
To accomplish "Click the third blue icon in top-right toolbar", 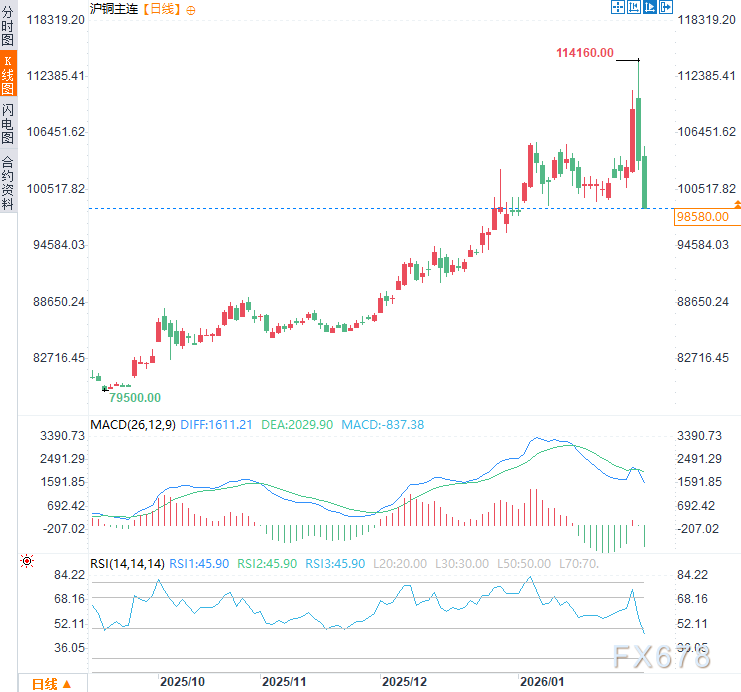I will tap(649, 7).
